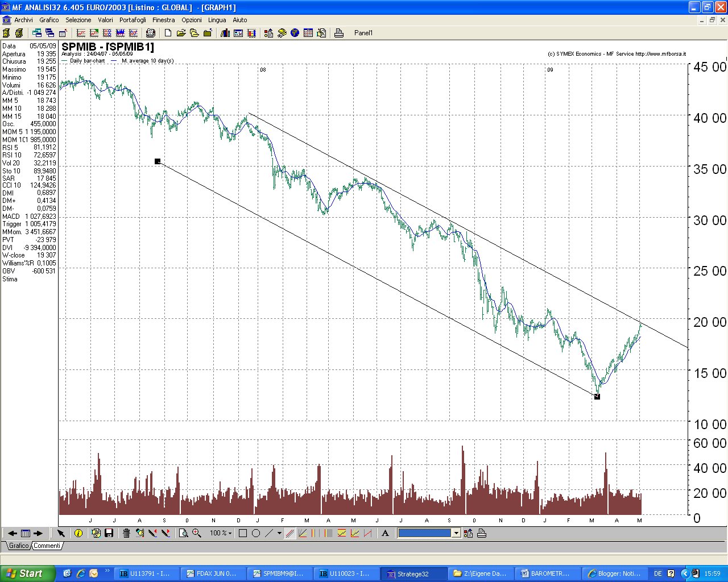
Task: Select the zoom magnifier tool
Action: (196, 533)
